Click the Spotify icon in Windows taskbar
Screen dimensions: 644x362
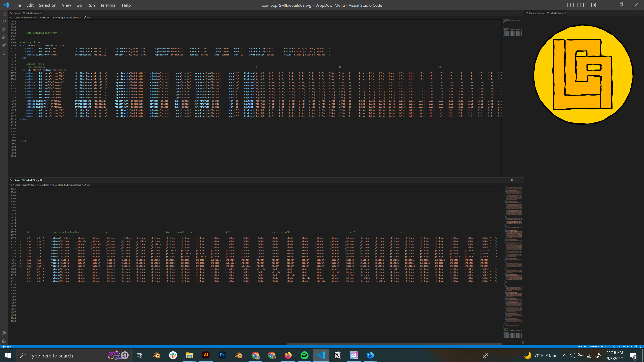305,355
